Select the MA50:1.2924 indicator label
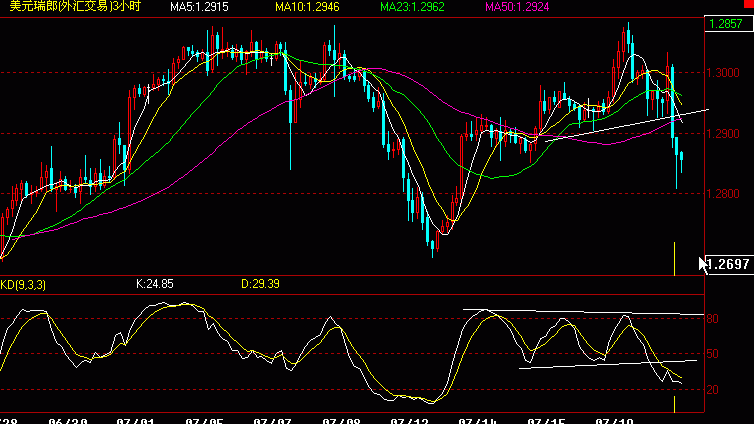The width and height of the screenshot is (755, 424). 517,7
